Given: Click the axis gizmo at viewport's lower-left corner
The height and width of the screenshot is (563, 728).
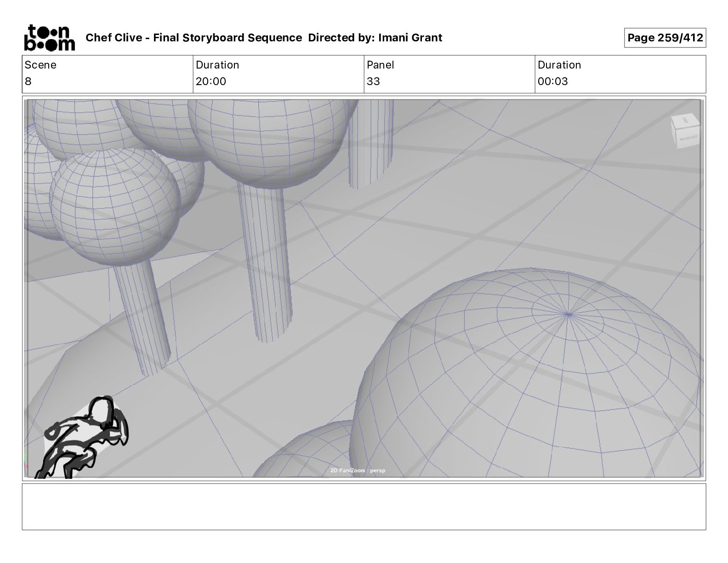Looking at the screenshot, I should pyautogui.click(x=26, y=461).
